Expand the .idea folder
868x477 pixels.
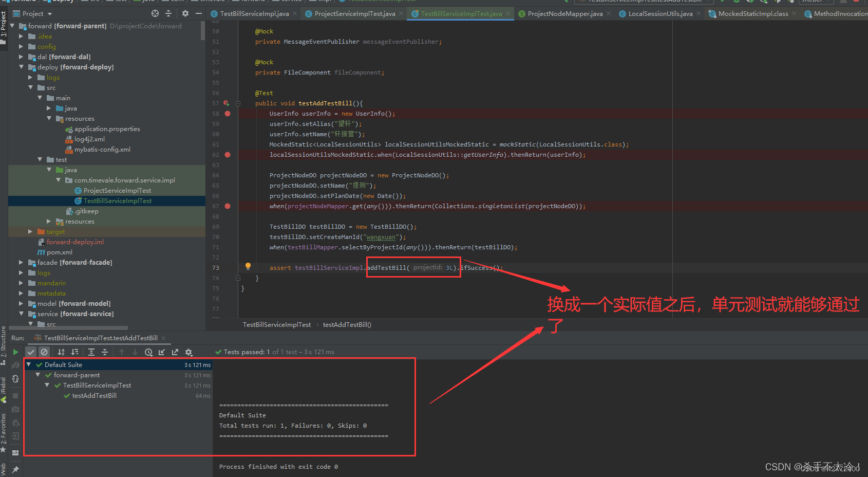click(21, 36)
